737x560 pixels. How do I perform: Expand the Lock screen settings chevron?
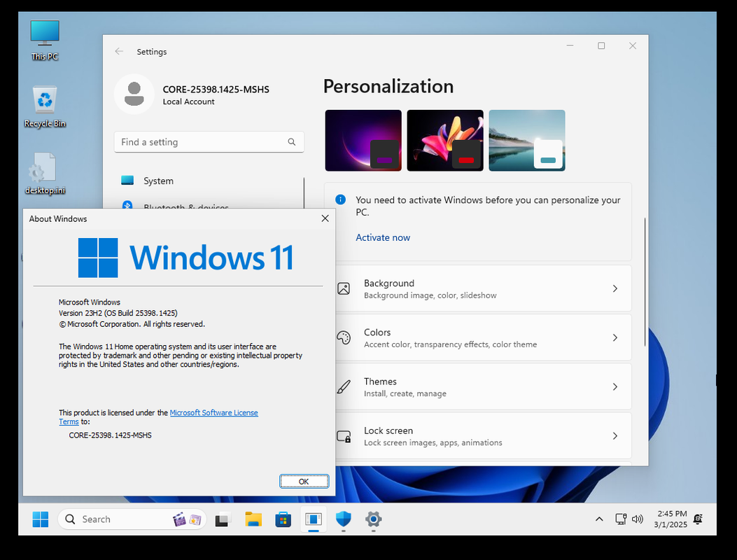615,436
